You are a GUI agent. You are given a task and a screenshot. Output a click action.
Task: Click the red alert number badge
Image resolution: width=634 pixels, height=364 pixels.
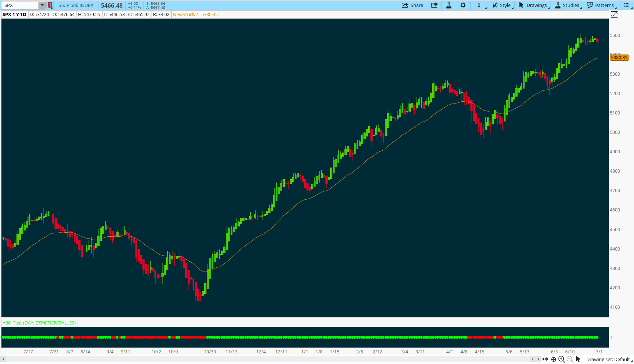point(50,5)
